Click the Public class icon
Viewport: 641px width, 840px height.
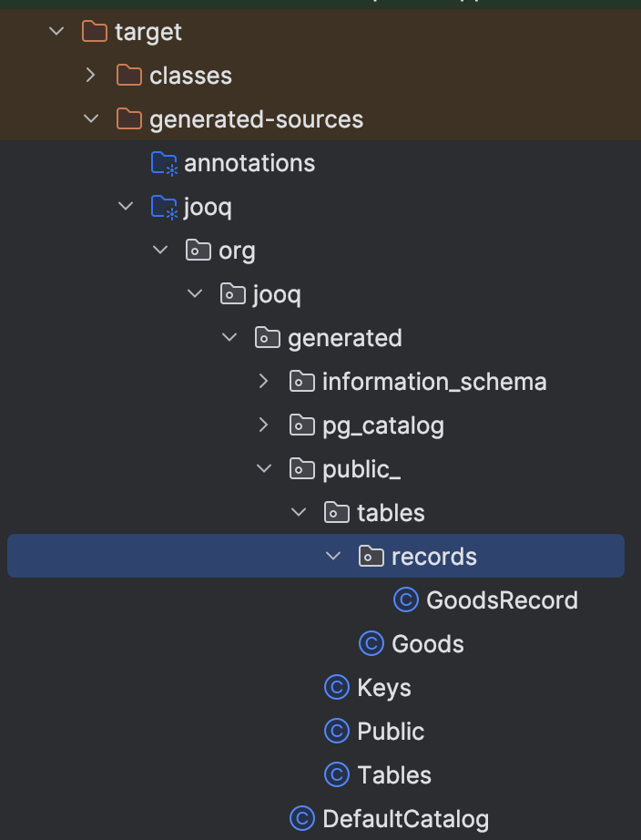337,732
